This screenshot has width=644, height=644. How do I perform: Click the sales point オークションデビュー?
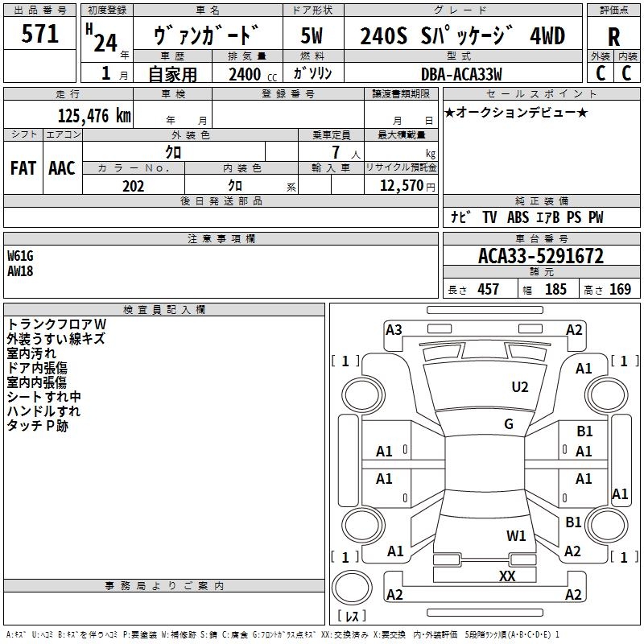tap(516, 112)
